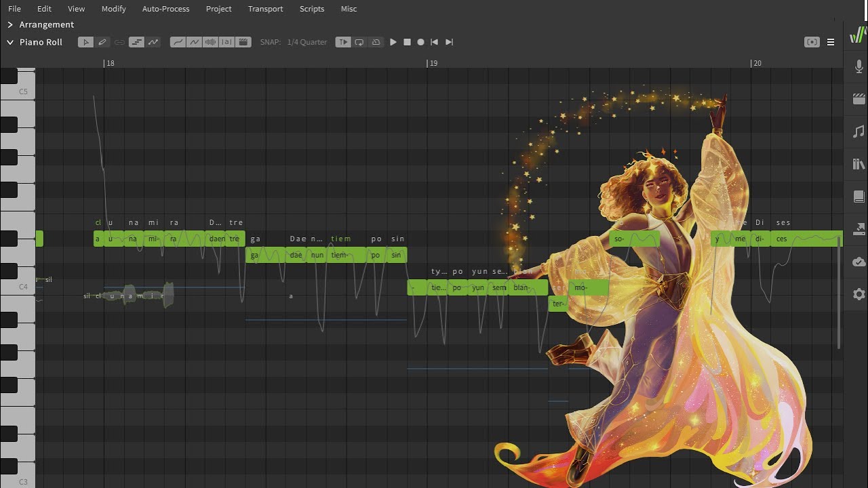Select the note with lyric "nun"
The width and height of the screenshot is (868, 488).
coord(317,255)
